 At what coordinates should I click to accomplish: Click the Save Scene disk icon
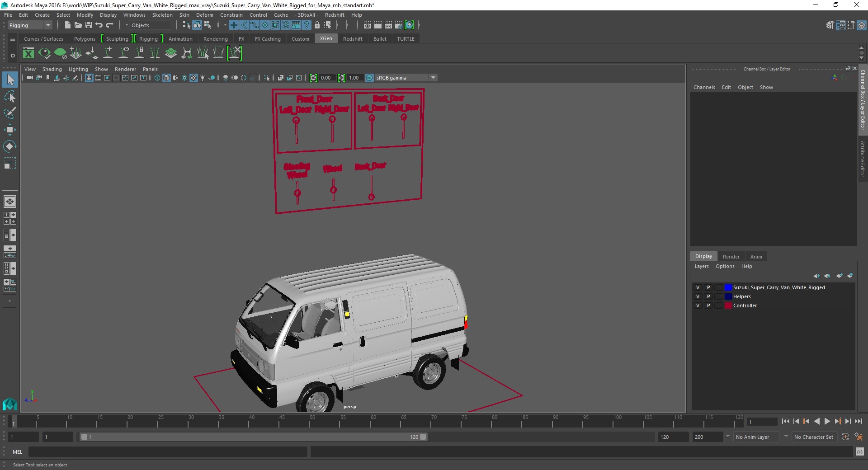(89, 25)
